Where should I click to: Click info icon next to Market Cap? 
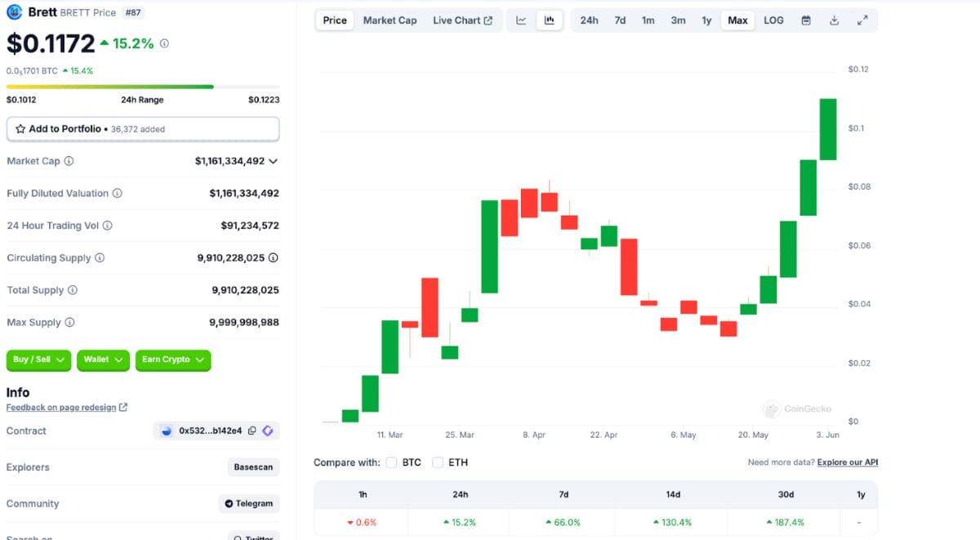click(69, 161)
